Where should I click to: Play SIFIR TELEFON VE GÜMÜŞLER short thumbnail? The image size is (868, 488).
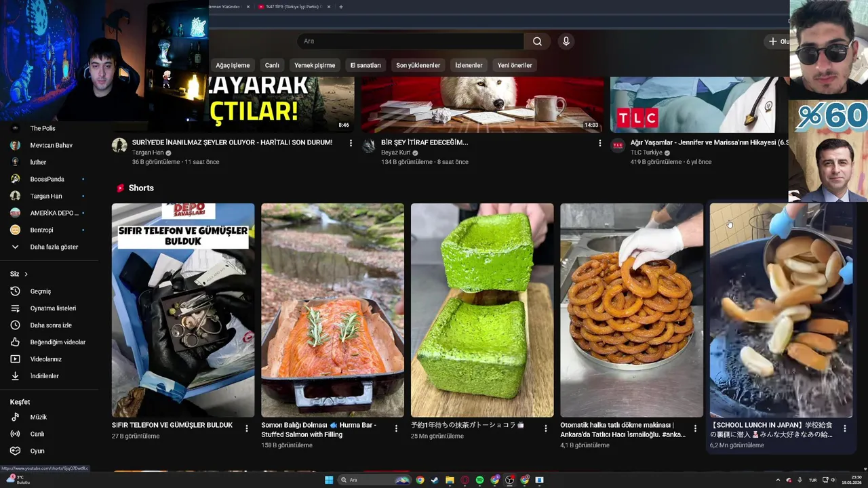[183, 310]
